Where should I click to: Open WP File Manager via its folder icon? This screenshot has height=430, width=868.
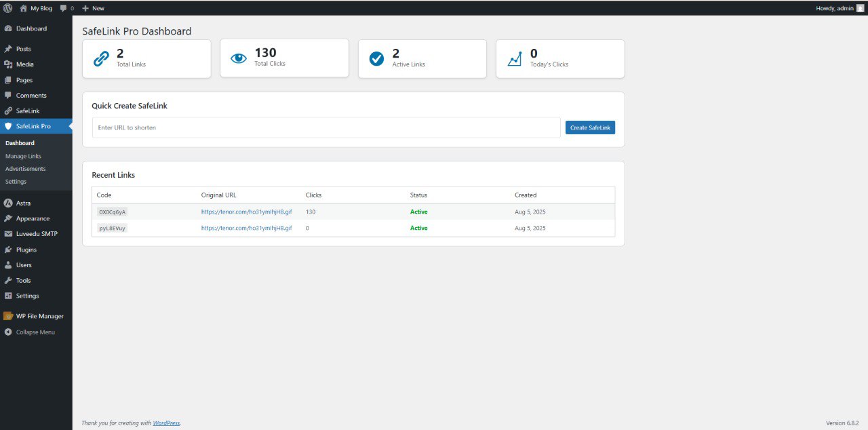click(8, 316)
